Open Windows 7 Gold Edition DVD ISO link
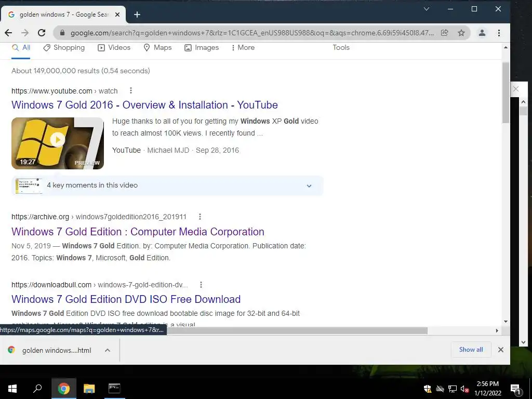The width and height of the screenshot is (532, 399). pos(126,299)
